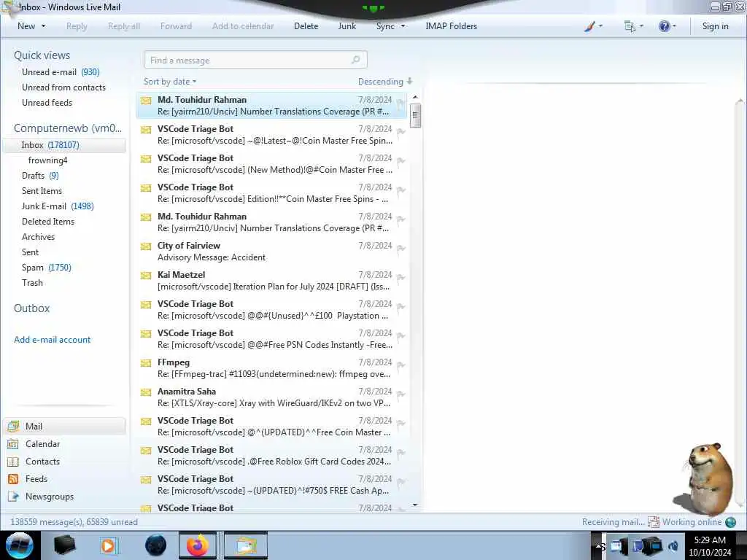
Task: Click the Newsgroups icon in sidebar
Action: (13, 497)
